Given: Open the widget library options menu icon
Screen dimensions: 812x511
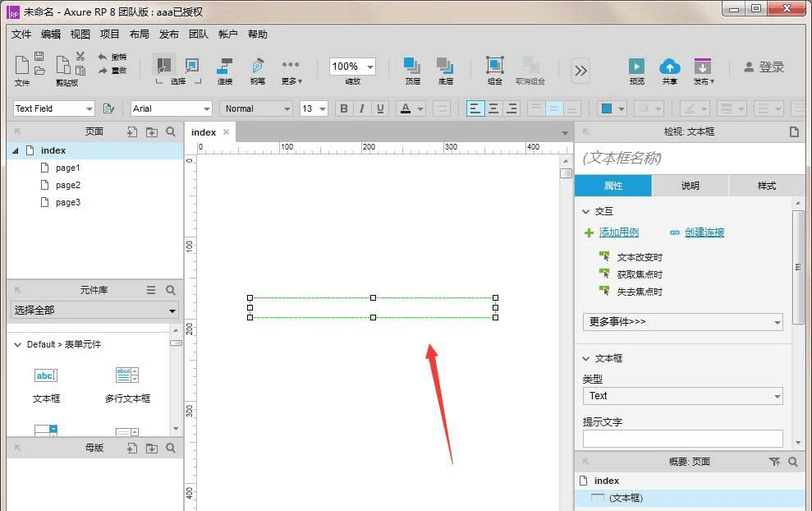Looking at the screenshot, I should 151,290.
